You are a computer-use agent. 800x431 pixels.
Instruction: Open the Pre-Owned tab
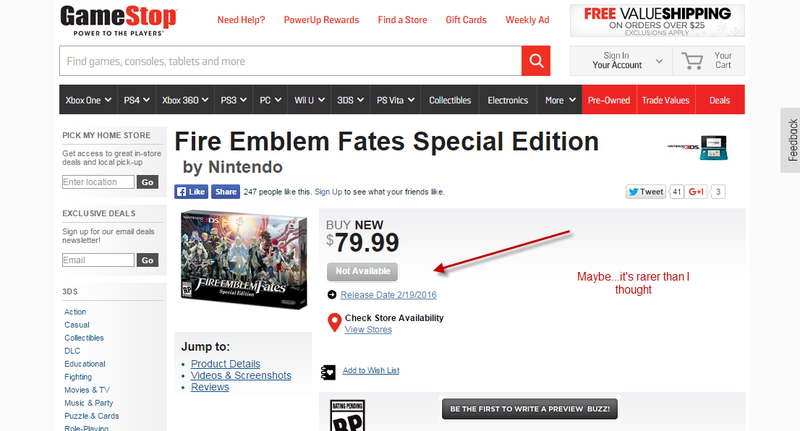point(609,100)
